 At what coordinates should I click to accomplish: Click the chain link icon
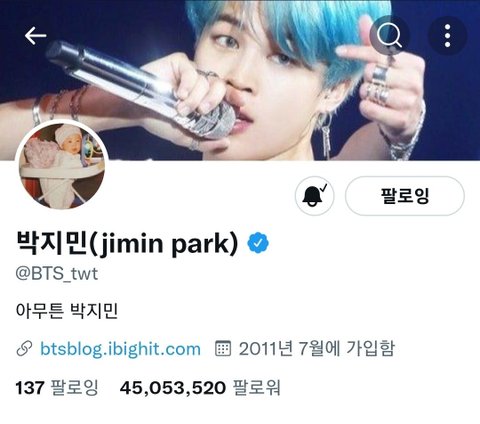[x=24, y=349]
